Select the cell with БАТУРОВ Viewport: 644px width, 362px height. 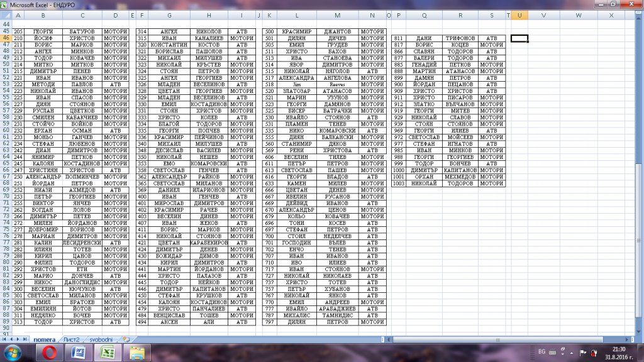point(82,31)
